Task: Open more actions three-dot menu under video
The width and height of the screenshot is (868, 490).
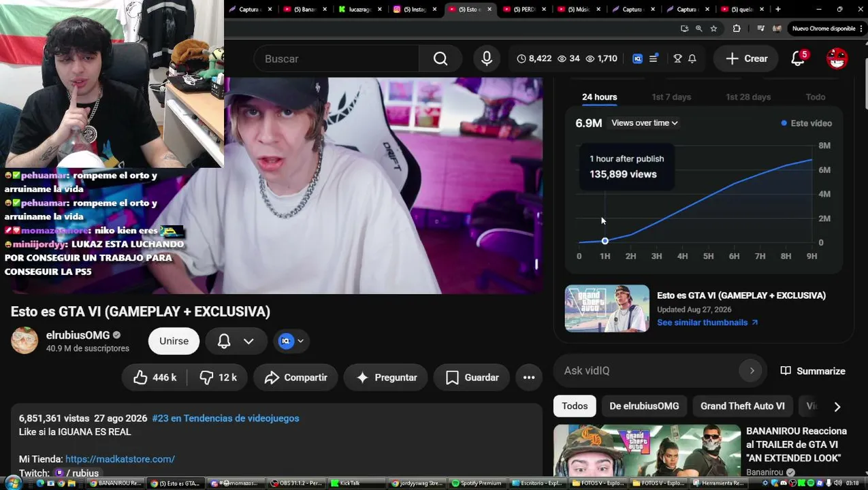Action: 529,378
